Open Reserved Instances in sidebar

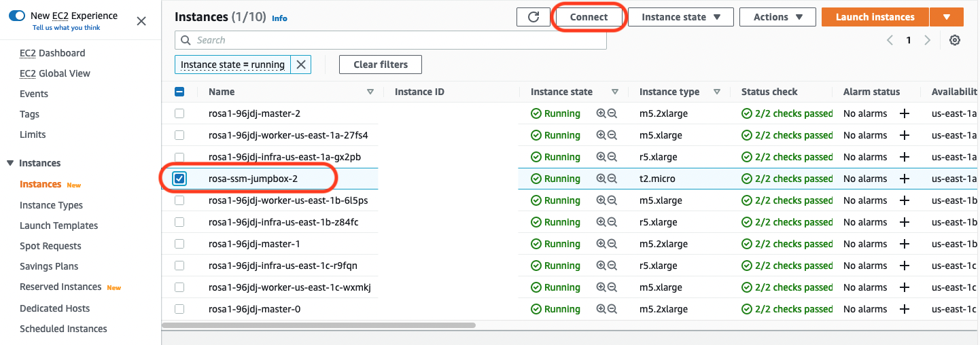coord(60,287)
